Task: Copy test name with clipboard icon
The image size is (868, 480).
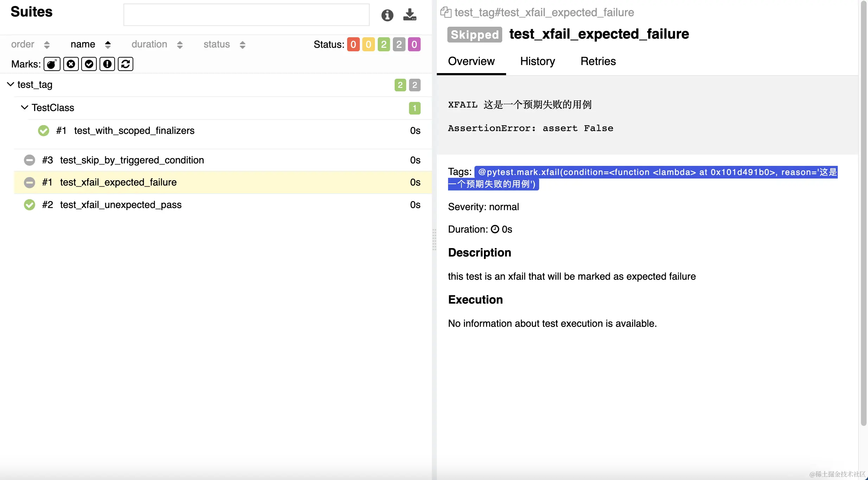Action: (x=446, y=12)
